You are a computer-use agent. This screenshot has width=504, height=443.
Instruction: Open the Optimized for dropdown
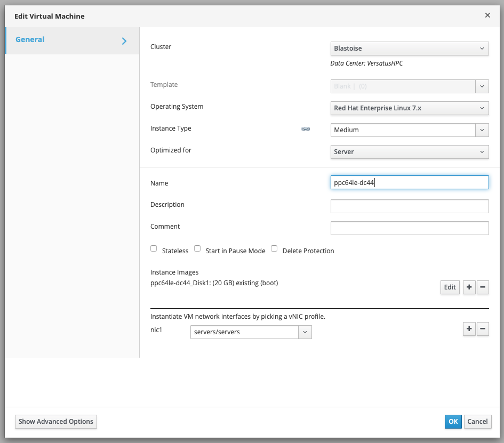[409, 152]
